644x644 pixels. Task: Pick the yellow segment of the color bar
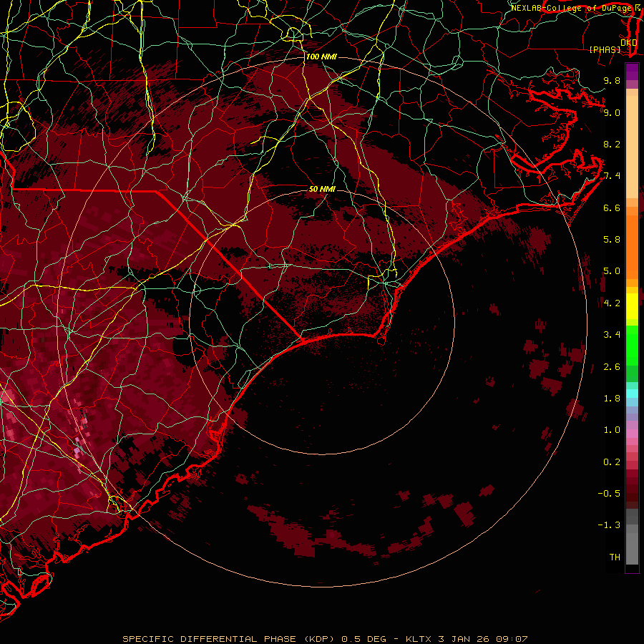[632, 306]
